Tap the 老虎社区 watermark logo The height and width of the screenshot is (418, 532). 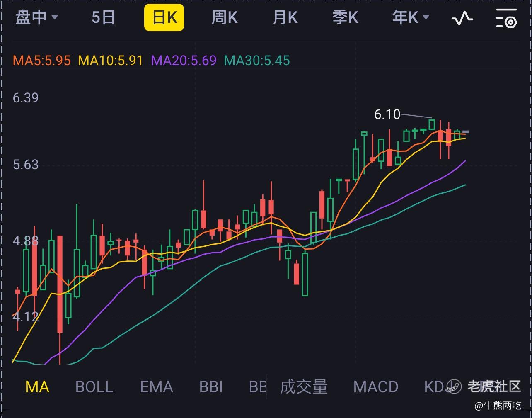(x=485, y=386)
